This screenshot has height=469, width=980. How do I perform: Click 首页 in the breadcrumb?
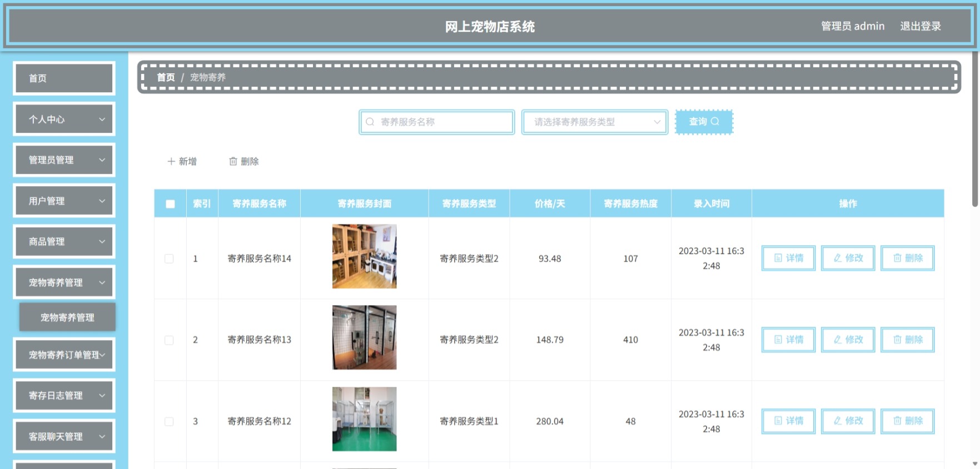point(166,77)
